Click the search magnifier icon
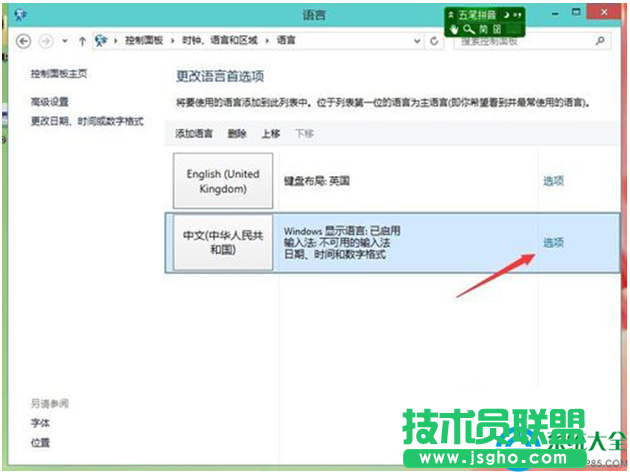Image resolution: width=630 pixels, height=474 pixels. pyautogui.click(x=600, y=41)
